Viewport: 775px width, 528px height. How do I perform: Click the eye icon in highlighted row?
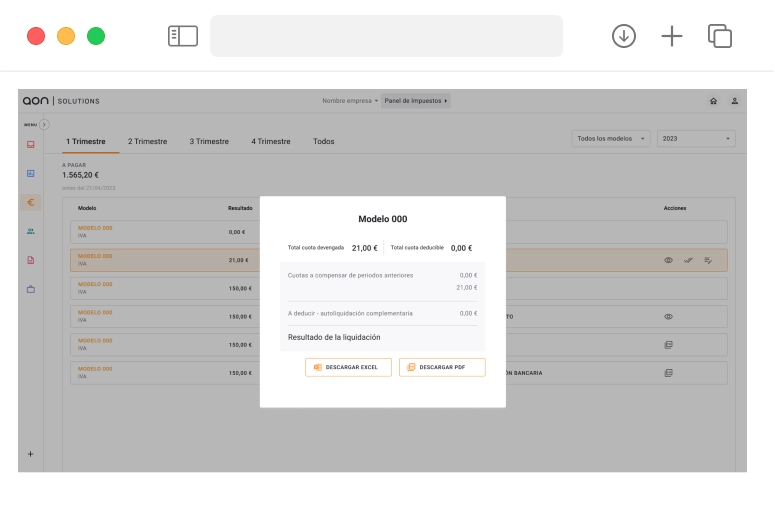click(668, 260)
